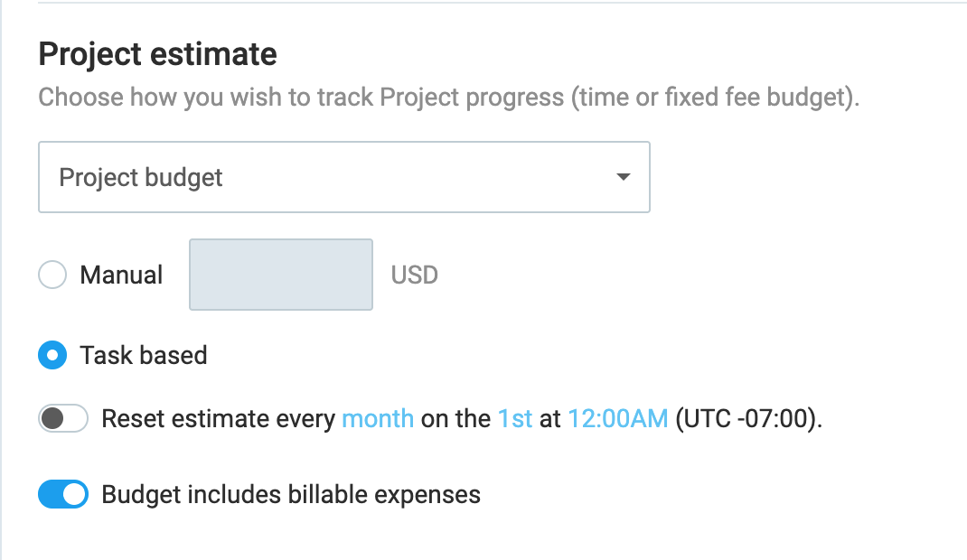967x560 pixels.
Task: Click the dropdown arrow caret icon
Action: click(x=623, y=177)
